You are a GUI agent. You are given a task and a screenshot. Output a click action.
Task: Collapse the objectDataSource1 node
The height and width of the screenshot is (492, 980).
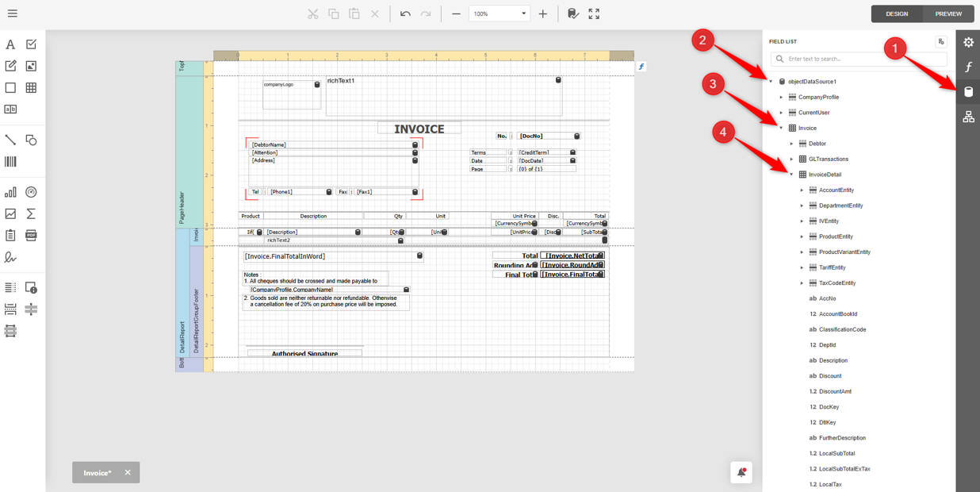(771, 82)
